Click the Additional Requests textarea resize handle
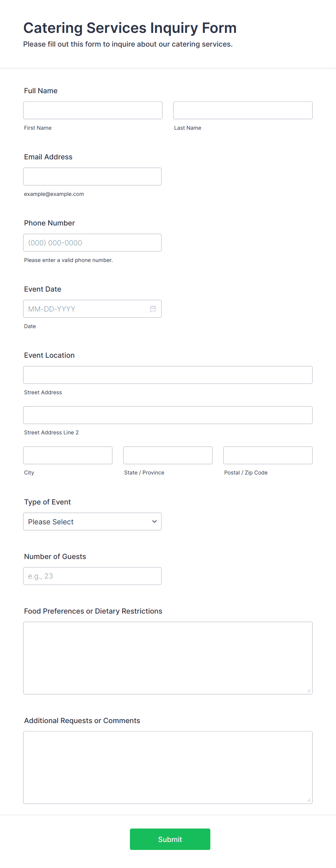Screen dimensions: 336x868 pos(309,800)
